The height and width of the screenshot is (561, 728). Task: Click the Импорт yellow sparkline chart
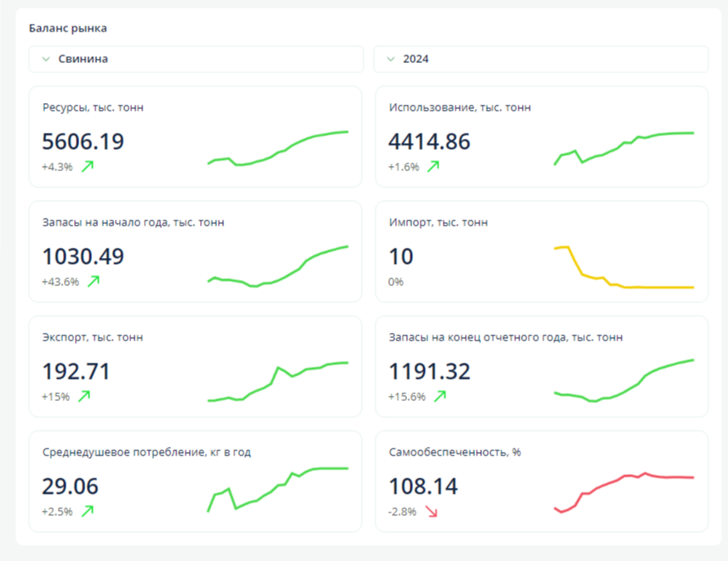tap(624, 268)
